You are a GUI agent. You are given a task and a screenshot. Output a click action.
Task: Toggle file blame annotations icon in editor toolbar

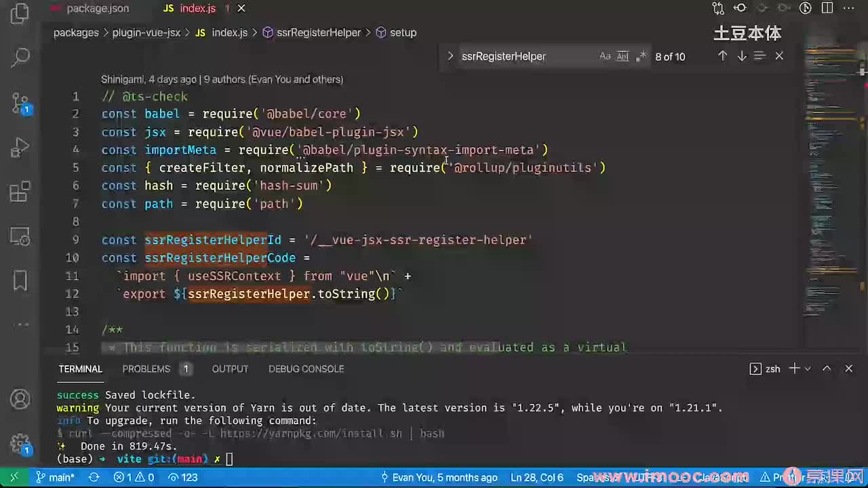click(x=806, y=8)
